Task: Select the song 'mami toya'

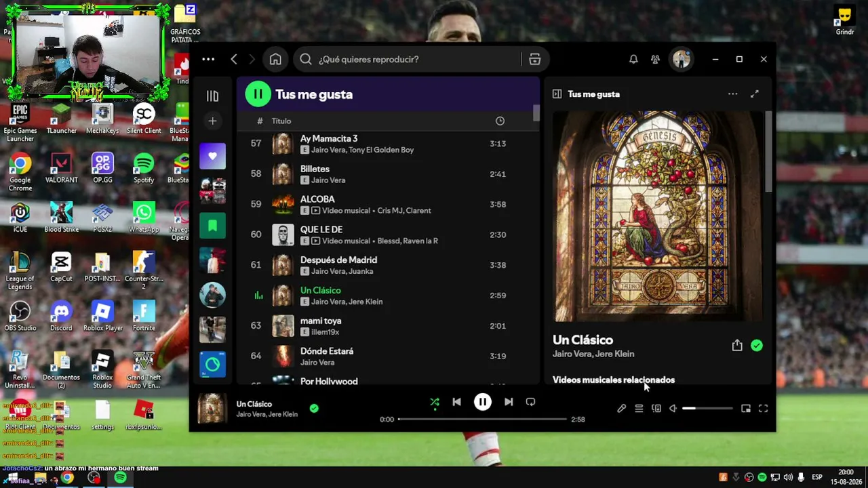Action: [x=321, y=321]
